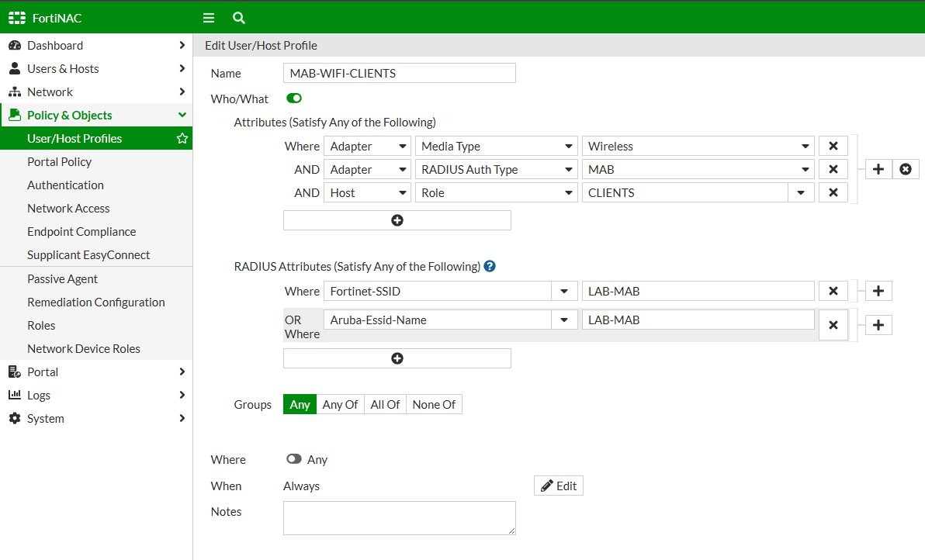The height and width of the screenshot is (560, 925).
Task: Click the Portal server icon
Action: pyautogui.click(x=15, y=372)
